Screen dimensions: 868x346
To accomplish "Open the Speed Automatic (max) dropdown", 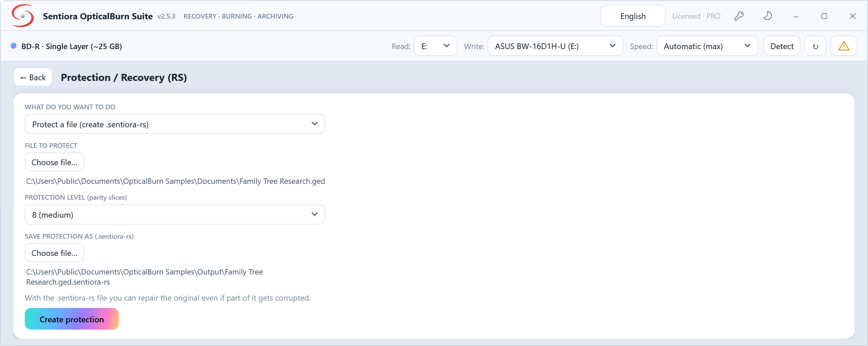I will [707, 46].
